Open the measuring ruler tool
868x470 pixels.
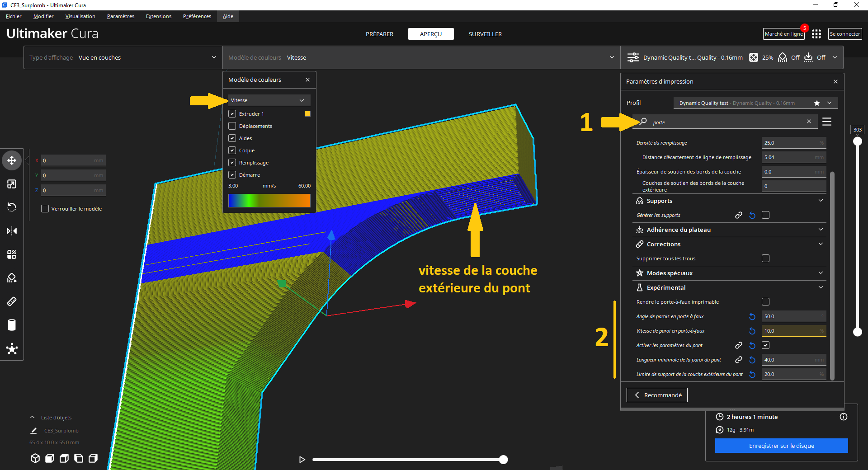12,301
